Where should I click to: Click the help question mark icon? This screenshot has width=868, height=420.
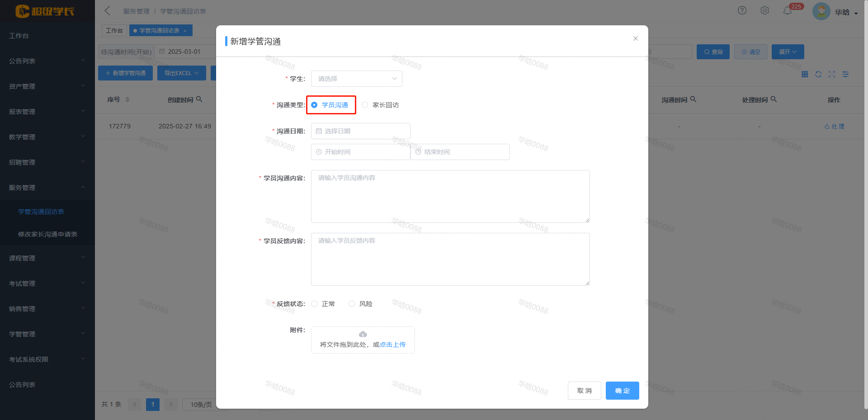[x=742, y=10]
